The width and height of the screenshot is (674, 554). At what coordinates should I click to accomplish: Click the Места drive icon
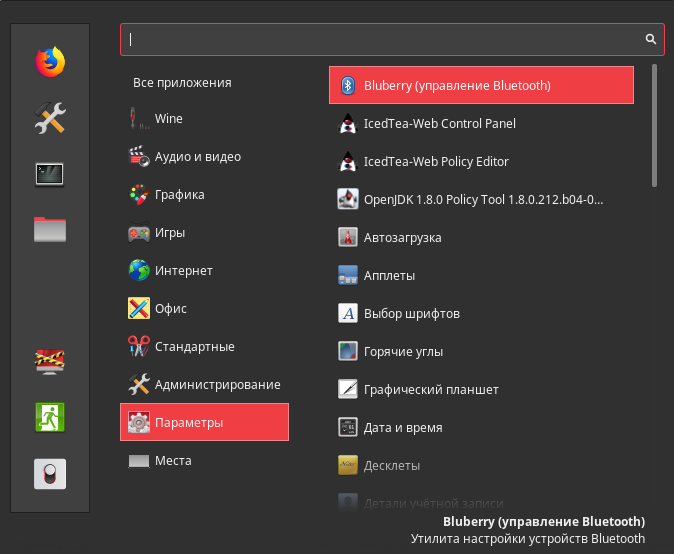coord(139,461)
